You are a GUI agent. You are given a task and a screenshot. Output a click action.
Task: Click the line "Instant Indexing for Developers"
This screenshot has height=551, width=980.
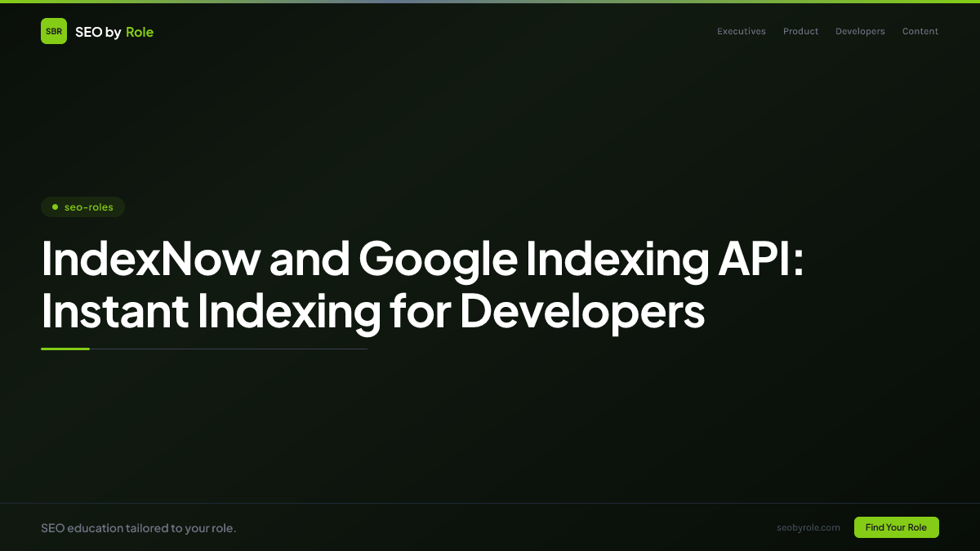click(373, 311)
